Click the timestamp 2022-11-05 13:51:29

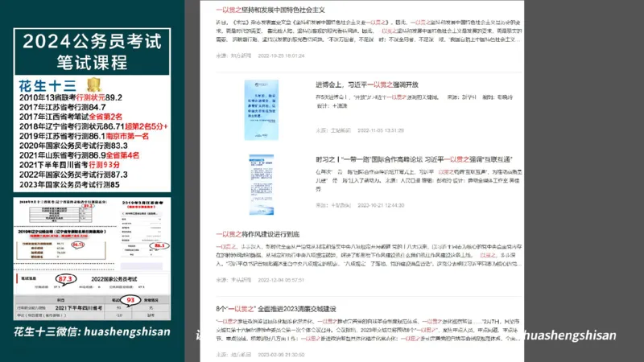[x=380, y=130]
